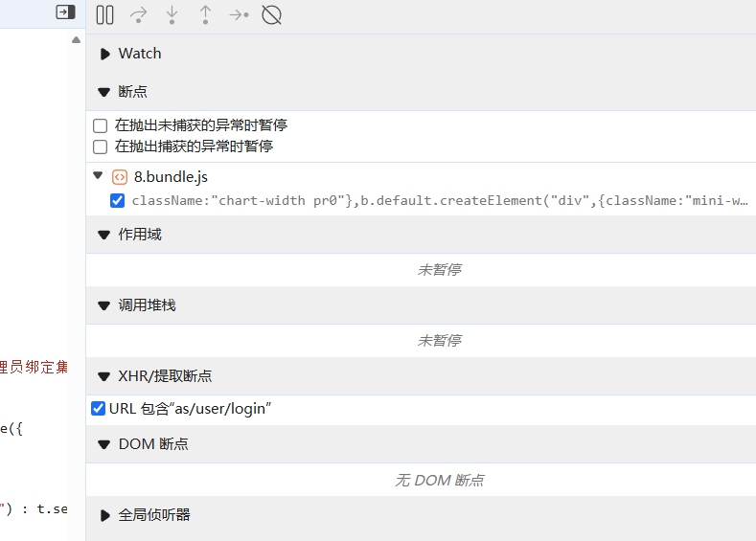Collapse the DOM 断点 section
Viewport: 756px width, 541px height.
point(103,444)
